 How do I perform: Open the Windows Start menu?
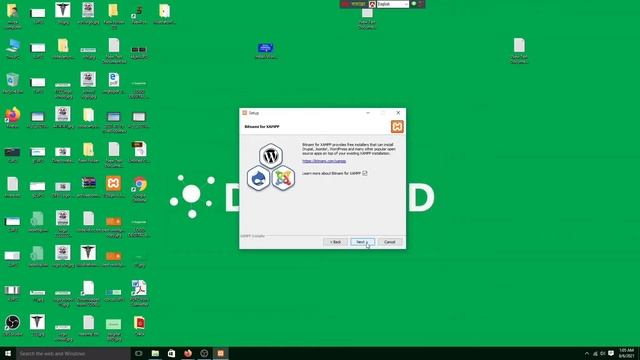[x=8, y=353]
